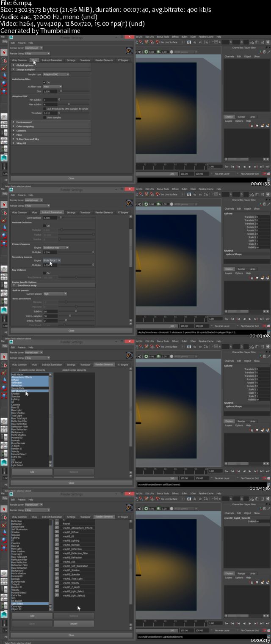Toggle Y button beside vrayRE_GI
The width and height of the screenshot is (271, 644).
point(57,536)
